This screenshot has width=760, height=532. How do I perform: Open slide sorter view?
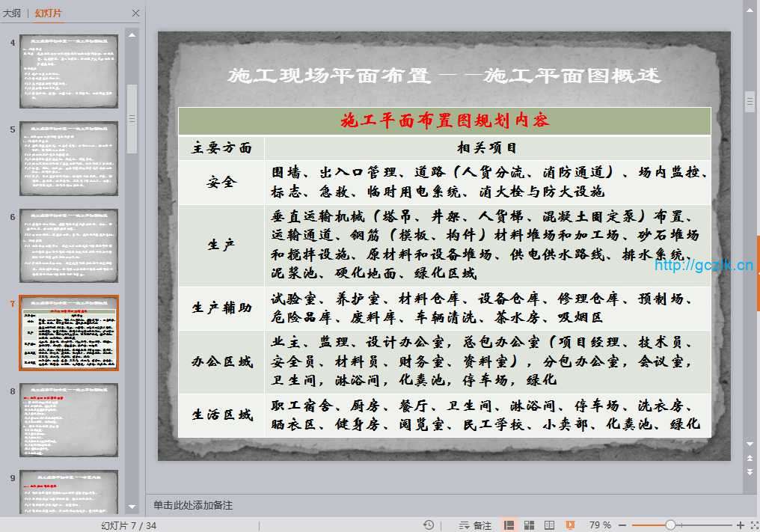529,525
